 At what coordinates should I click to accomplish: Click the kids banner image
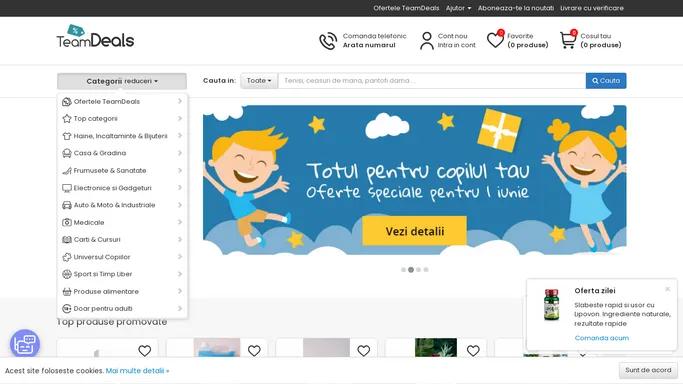tap(414, 179)
